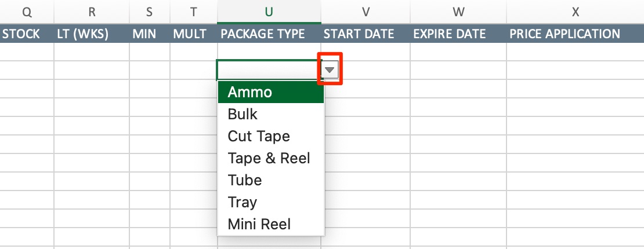Click column R header
644x249 pixels.
click(92, 11)
